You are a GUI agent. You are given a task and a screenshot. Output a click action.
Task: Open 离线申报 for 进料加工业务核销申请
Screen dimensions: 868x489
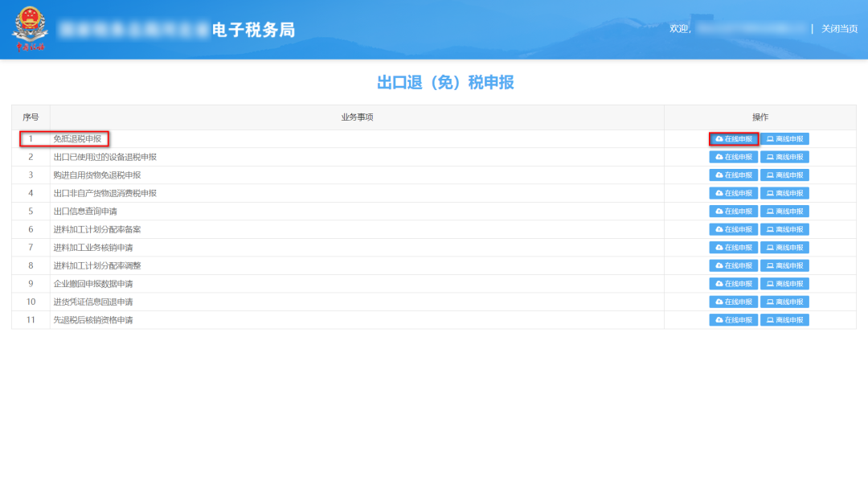[x=784, y=248]
